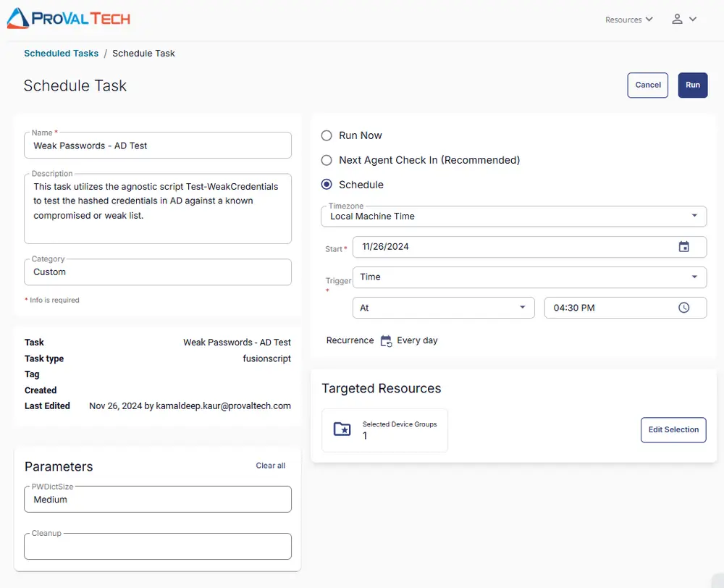
Task: Click the Selected Device Groups folder icon
Action: [x=342, y=429]
